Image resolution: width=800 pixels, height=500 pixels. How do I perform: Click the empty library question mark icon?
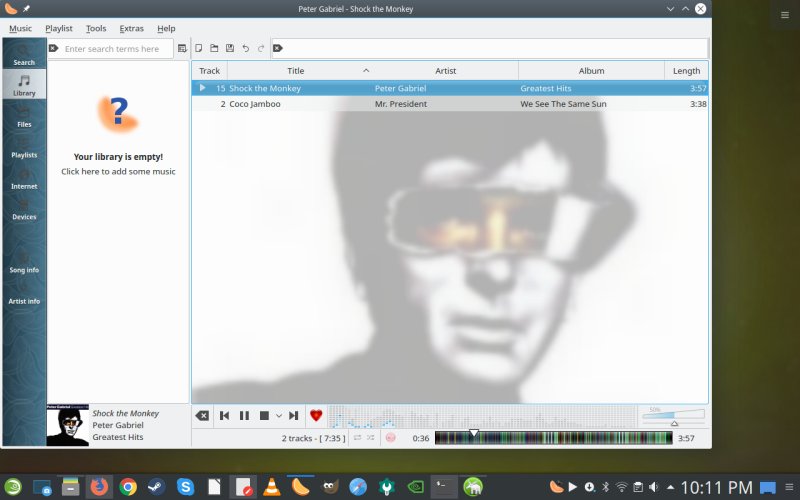(118, 112)
